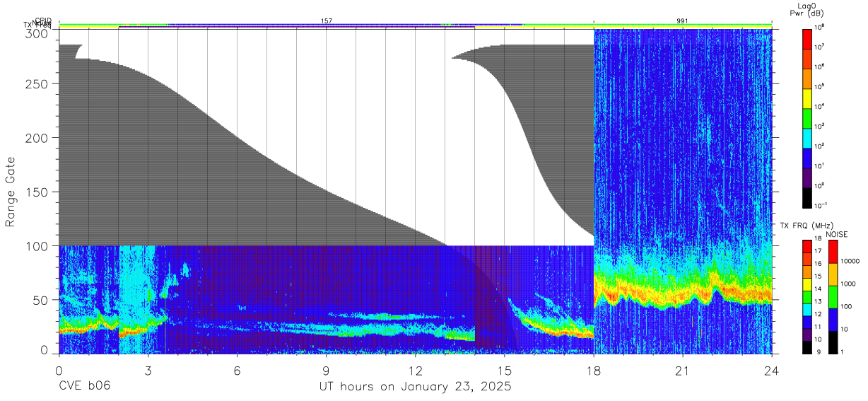Screen dimensions: 868x401
Task: Select black bottom of TX FRQ colorbar
Action: click(x=807, y=347)
